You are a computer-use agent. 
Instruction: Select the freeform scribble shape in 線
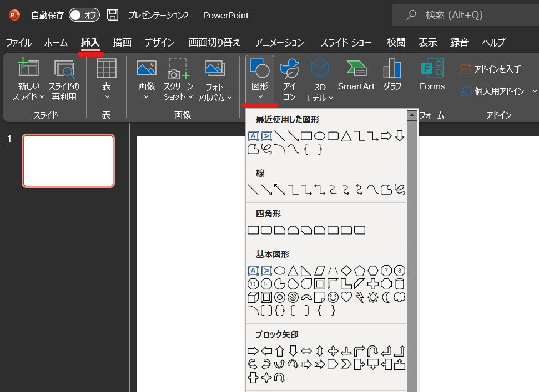[x=400, y=190]
